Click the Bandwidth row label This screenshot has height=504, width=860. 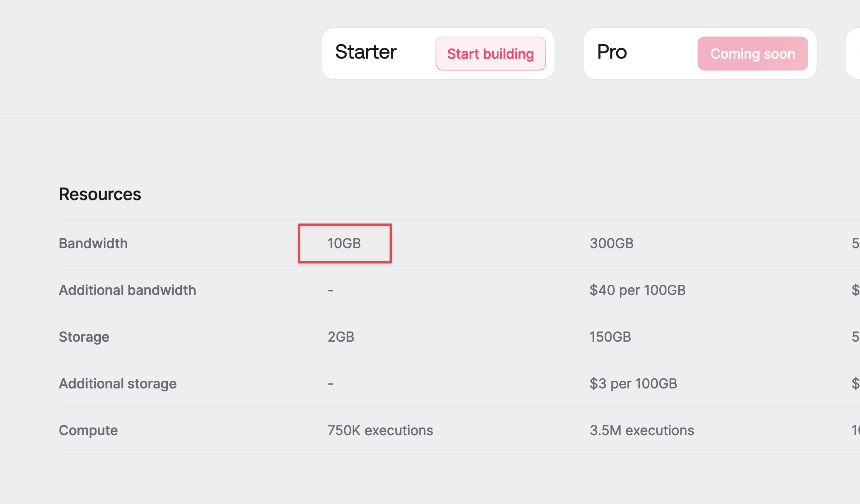[93, 243]
